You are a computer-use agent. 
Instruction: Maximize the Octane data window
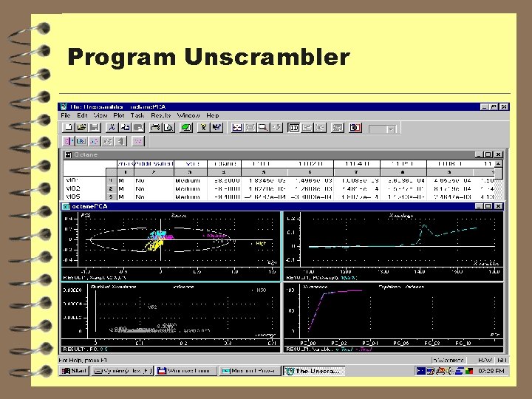pyautogui.click(x=488, y=154)
